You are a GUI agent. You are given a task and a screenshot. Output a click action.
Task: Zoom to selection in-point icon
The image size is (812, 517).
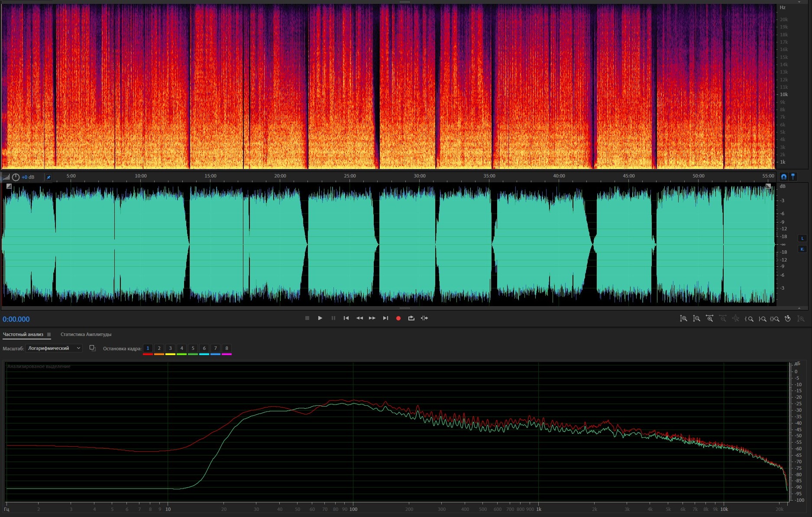pyautogui.click(x=749, y=319)
